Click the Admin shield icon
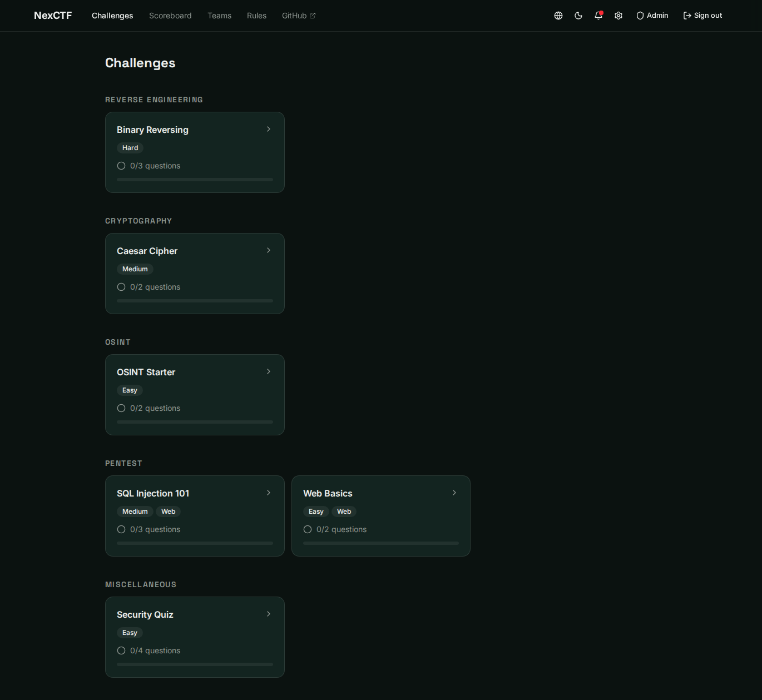Viewport: 762px width, 700px height. click(x=640, y=16)
